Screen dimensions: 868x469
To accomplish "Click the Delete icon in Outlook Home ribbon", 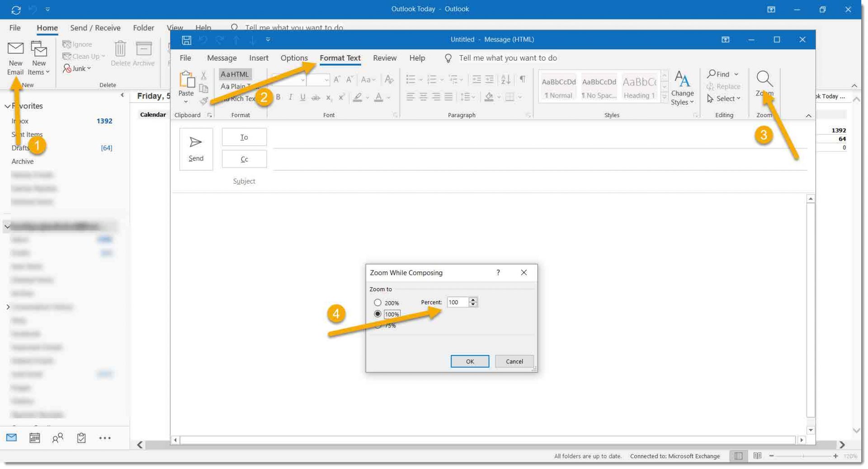I will click(120, 54).
